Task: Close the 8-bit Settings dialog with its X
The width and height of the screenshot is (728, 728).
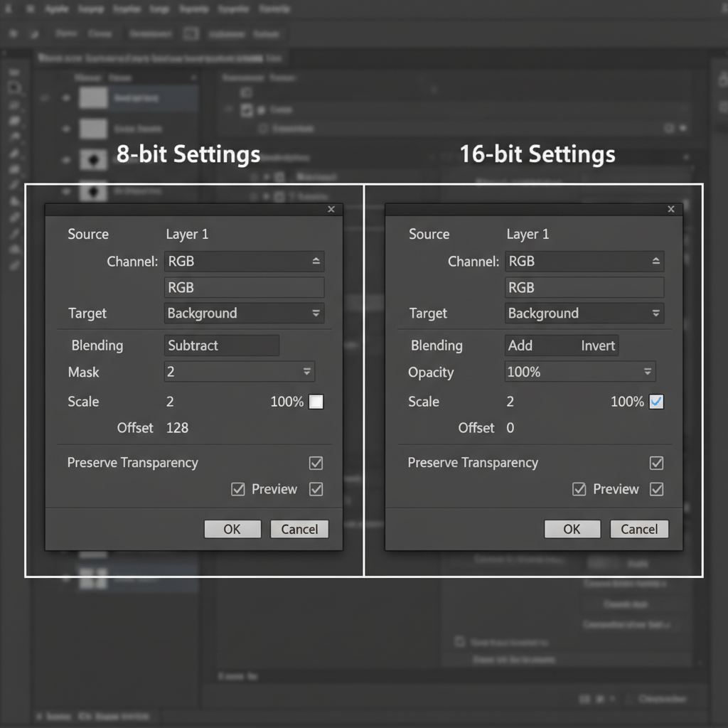Action: (331, 209)
